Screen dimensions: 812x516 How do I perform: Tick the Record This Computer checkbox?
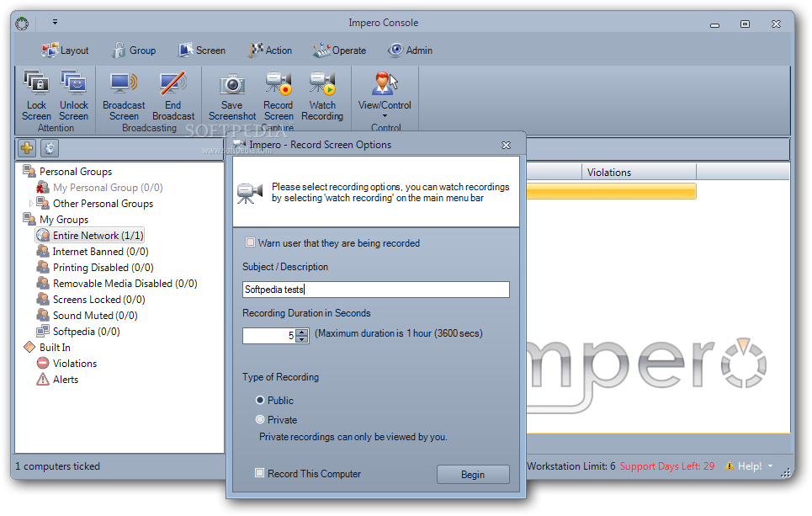point(259,472)
